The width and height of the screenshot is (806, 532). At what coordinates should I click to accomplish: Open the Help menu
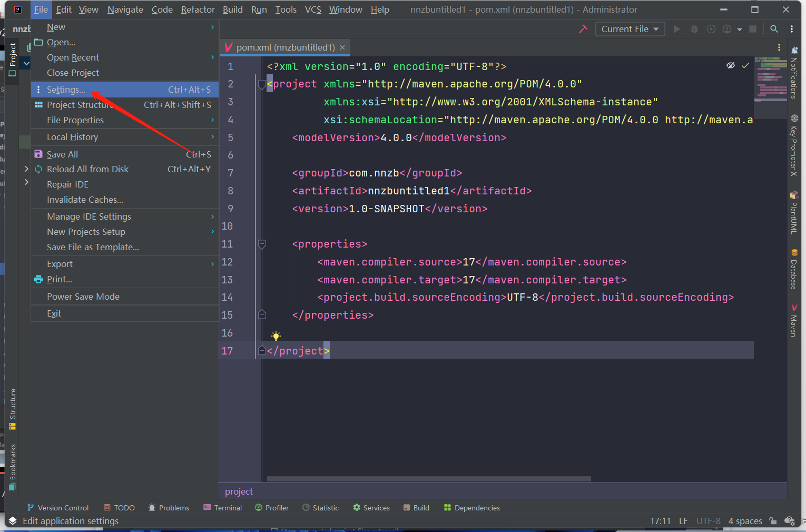point(380,9)
